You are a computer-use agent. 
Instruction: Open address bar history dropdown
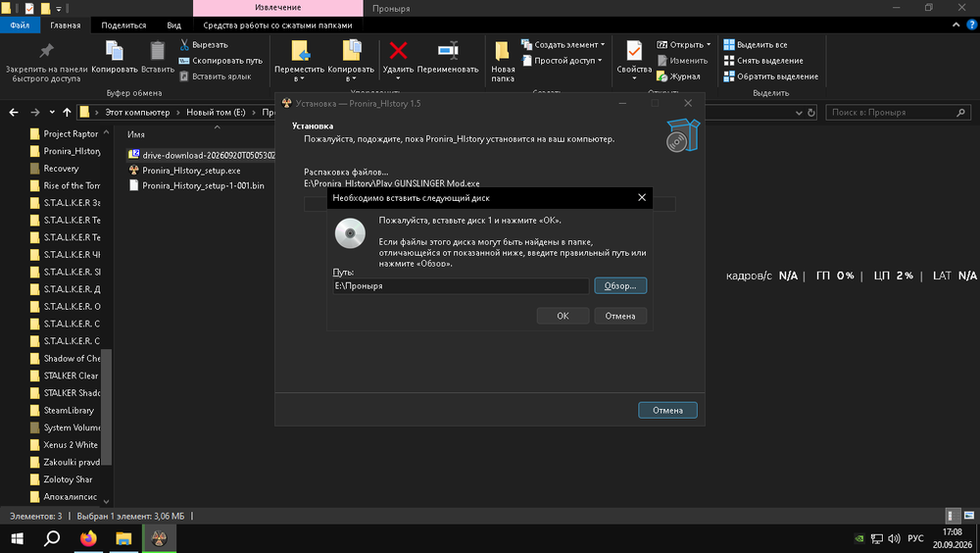point(798,113)
